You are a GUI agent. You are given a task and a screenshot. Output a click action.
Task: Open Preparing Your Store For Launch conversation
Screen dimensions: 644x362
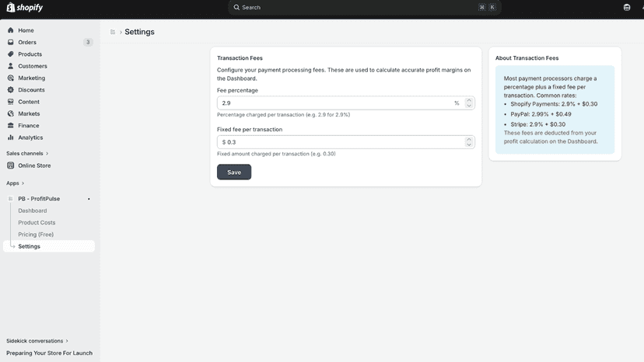(x=49, y=353)
